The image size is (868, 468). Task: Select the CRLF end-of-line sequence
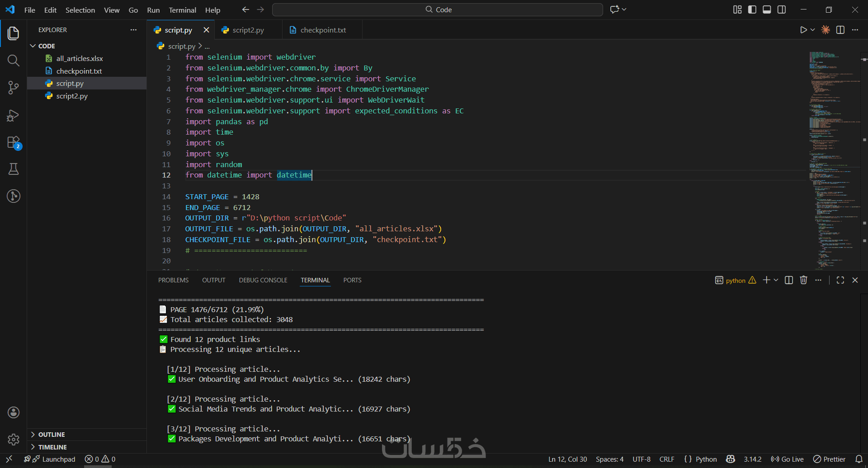[667, 459]
